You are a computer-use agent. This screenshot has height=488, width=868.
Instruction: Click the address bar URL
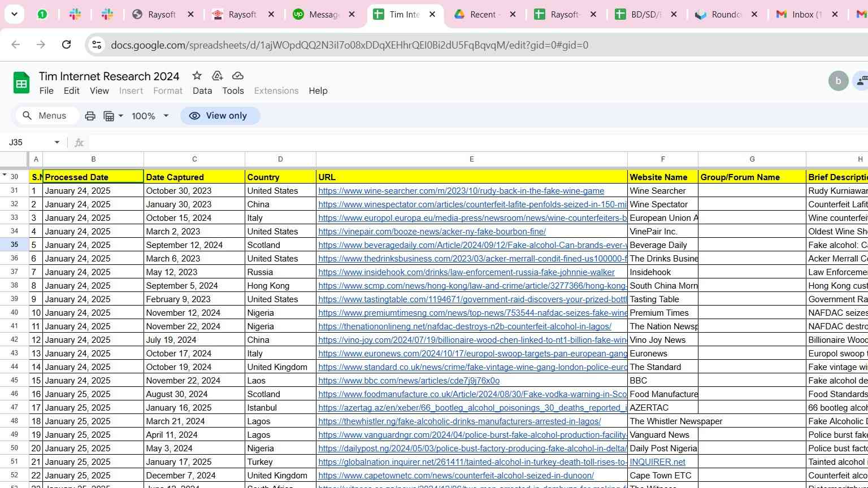(x=349, y=45)
